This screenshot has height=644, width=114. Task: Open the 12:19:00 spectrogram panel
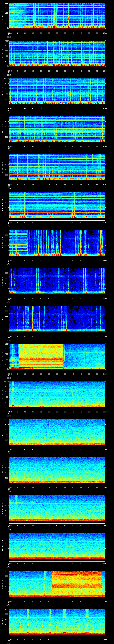click(57, 205)
